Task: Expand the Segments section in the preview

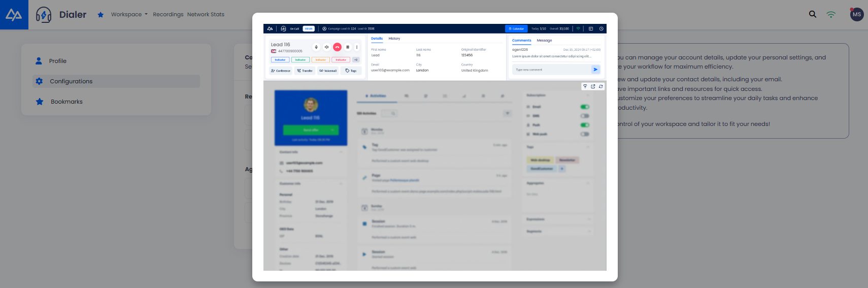Action: [589, 231]
